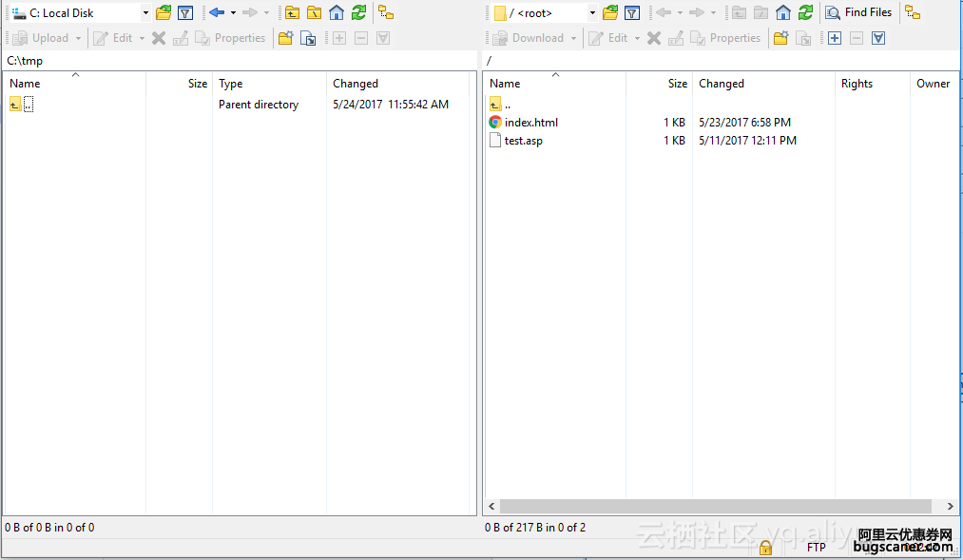
Task: Click the remote panel filter icon
Action: [x=632, y=12]
